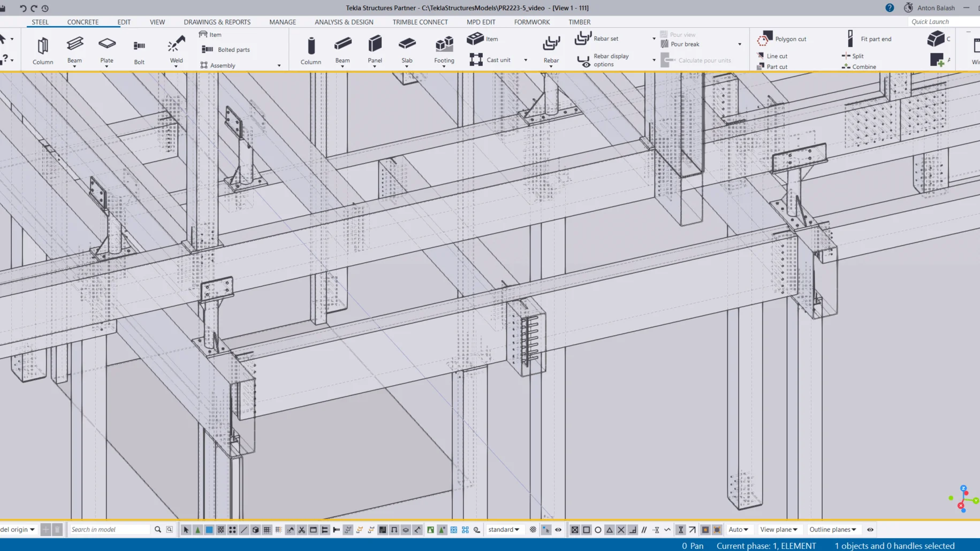This screenshot has height=551, width=980.
Task: Select the concrete Slab tool
Action: (407, 49)
